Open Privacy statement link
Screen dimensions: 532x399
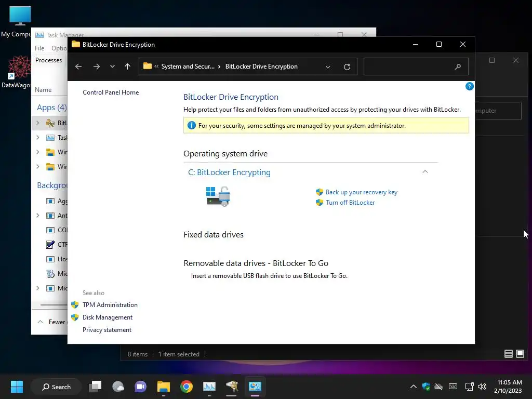click(107, 330)
